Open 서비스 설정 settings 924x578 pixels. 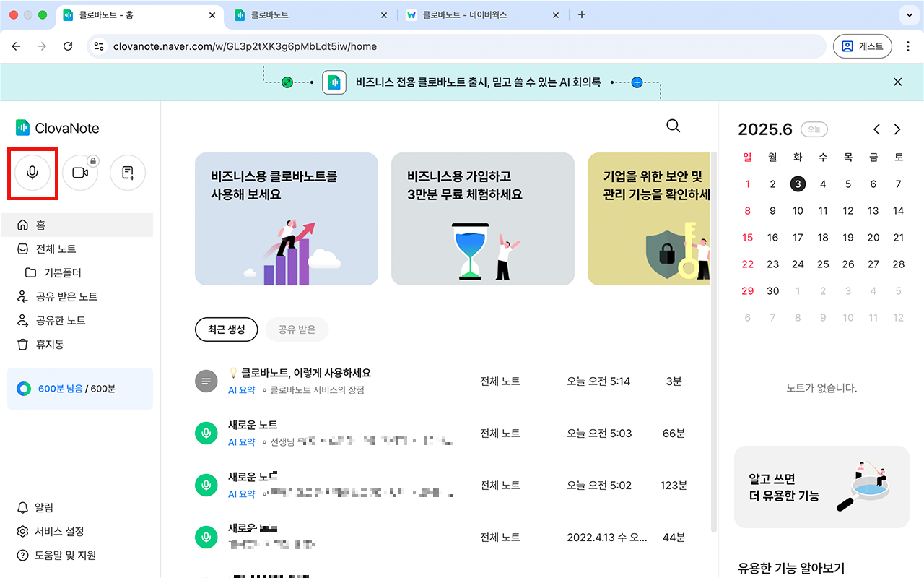pyautogui.click(x=51, y=531)
